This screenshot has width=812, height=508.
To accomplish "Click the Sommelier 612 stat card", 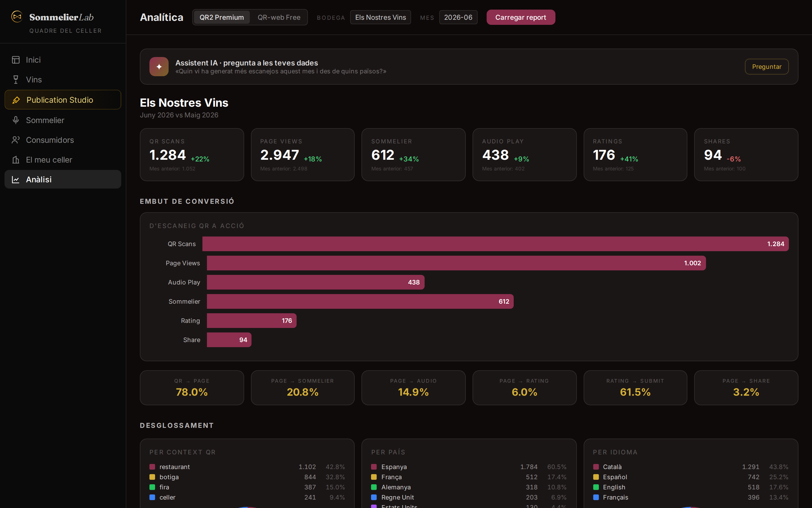I will pyautogui.click(x=413, y=155).
